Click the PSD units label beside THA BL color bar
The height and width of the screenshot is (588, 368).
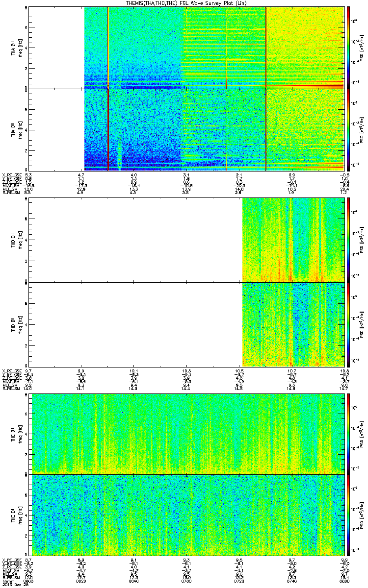click(362, 48)
